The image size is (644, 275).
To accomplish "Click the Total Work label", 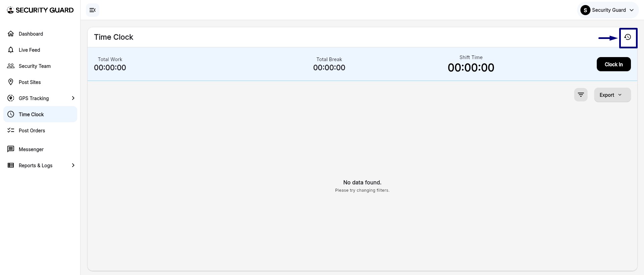I will [x=110, y=59].
